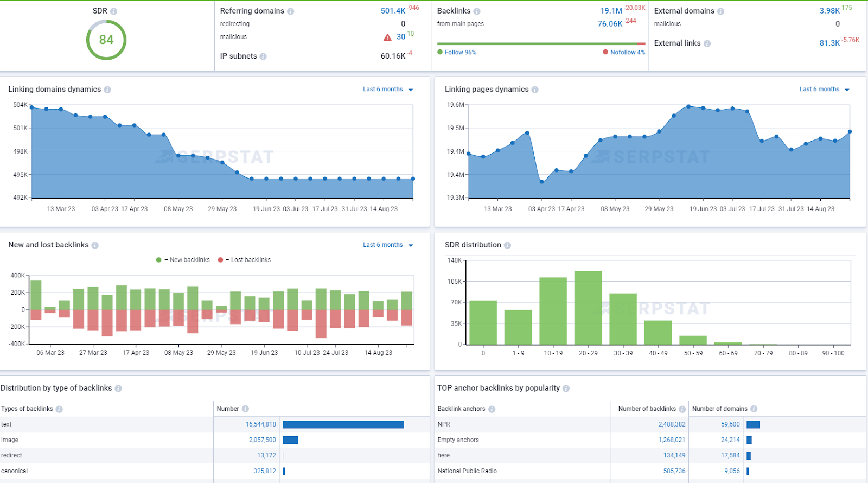This screenshot has height=483, width=868.
Task: Open 134,149 backlinks for 'here' anchor
Action: pyautogui.click(x=674, y=456)
